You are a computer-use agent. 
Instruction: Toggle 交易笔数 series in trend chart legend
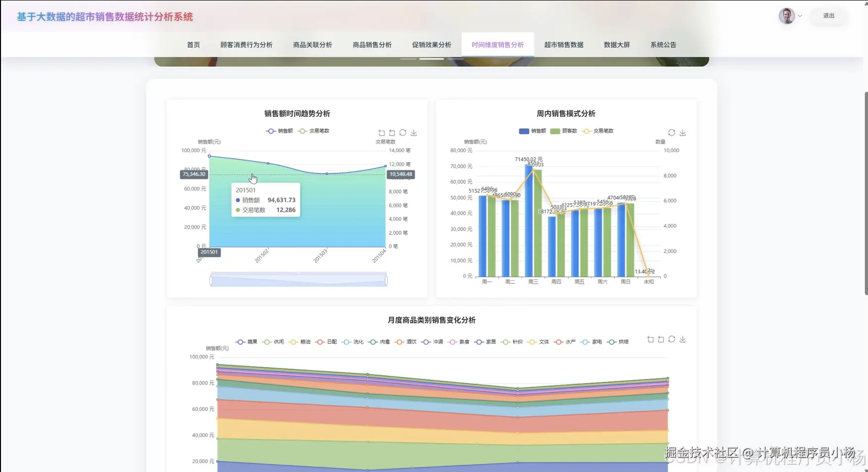click(313, 131)
